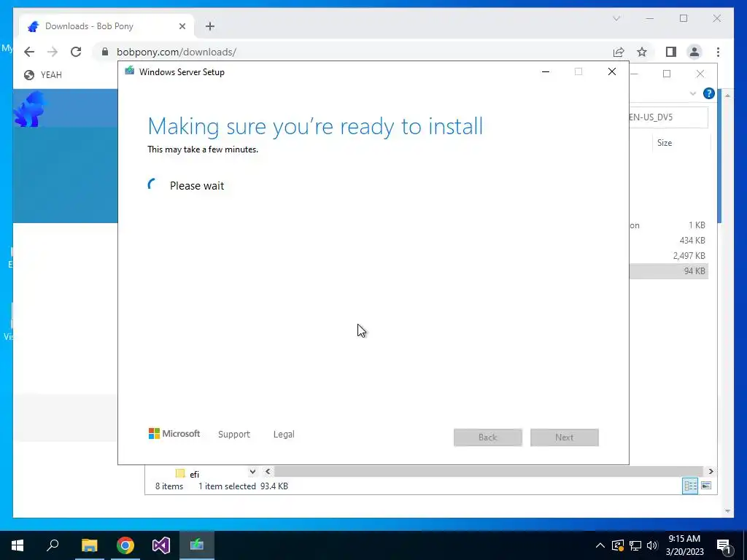Select the Downloads - Bob Pony tab
Image resolution: width=747 pixels, height=560 pixels.
point(107,26)
